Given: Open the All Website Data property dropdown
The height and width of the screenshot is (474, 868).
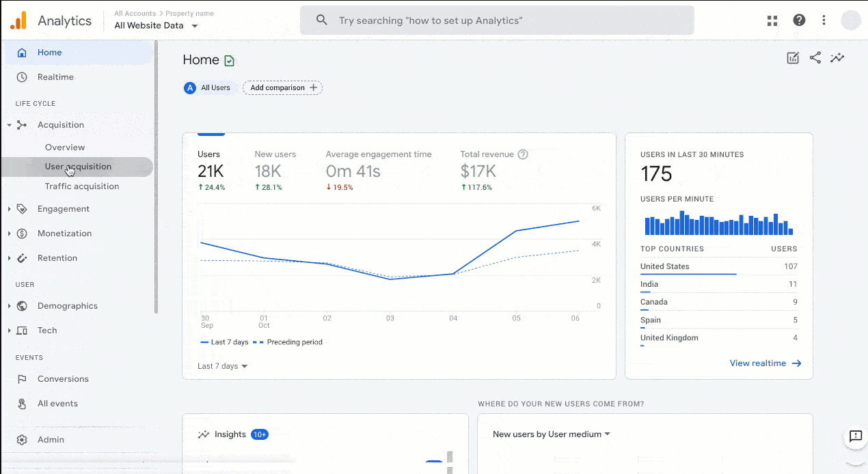Looking at the screenshot, I should [x=156, y=26].
